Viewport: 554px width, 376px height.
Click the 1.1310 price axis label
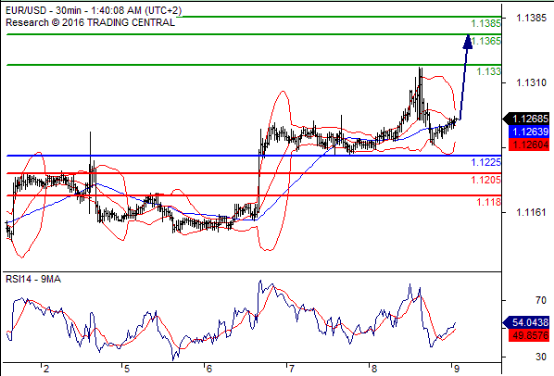pos(531,83)
